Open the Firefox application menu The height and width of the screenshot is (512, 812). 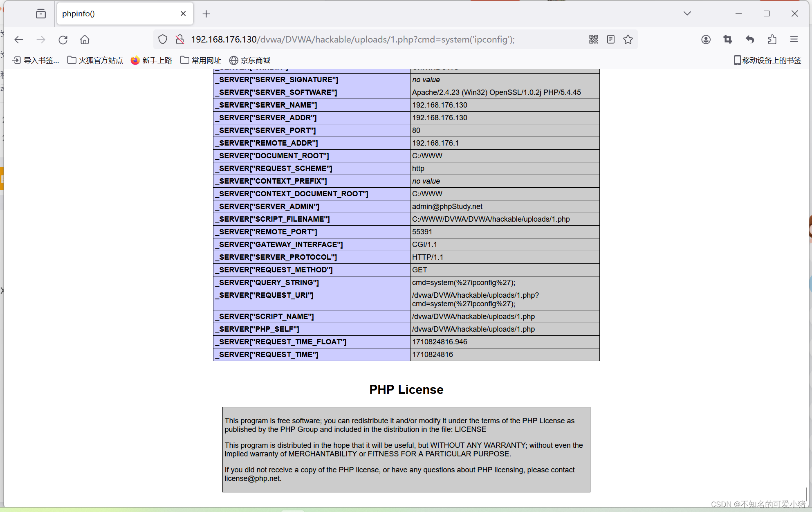794,39
